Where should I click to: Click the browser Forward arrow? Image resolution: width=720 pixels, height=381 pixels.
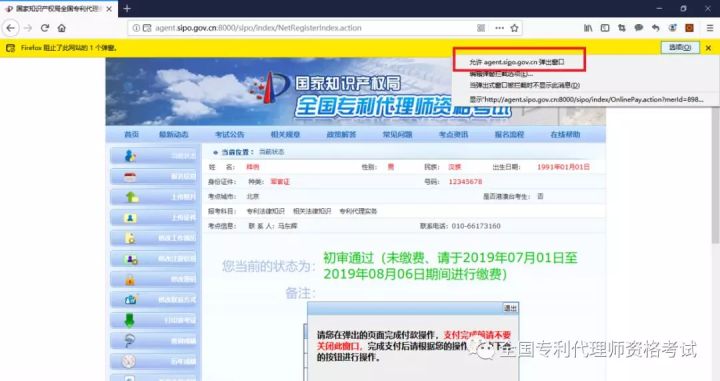click(x=28, y=28)
